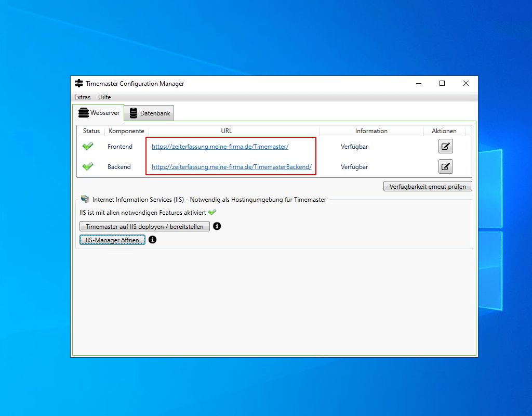Click the URL column header

tap(227, 131)
